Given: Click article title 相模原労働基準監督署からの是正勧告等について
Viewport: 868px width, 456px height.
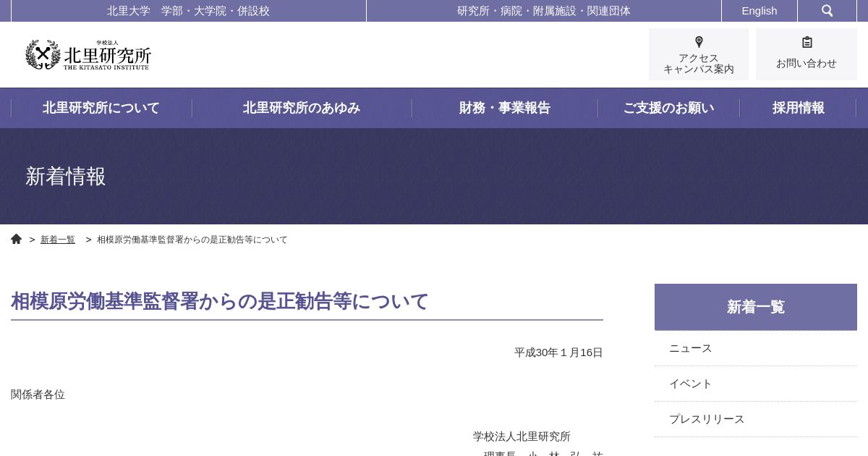Looking at the screenshot, I should click(220, 301).
